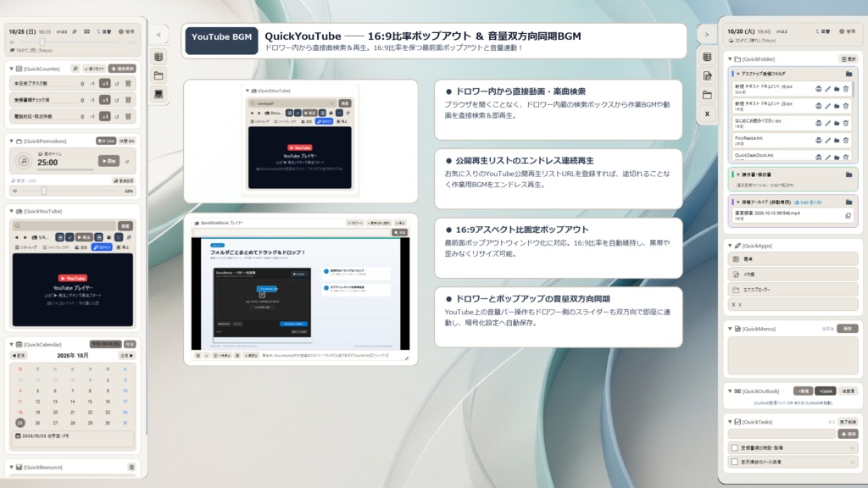This screenshot has height=488, width=868.
Task: Click next track arrow in QuickYouTube
Action: [x=25, y=237]
